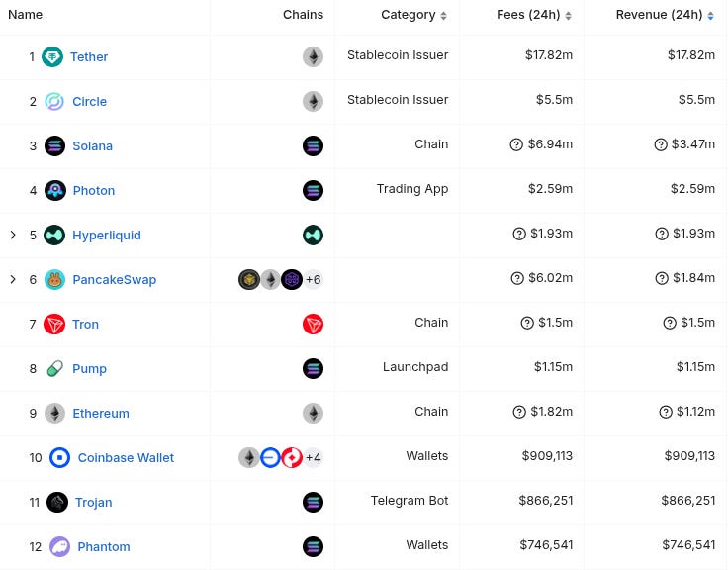Open the Circle protocol link

click(x=90, y=101)
